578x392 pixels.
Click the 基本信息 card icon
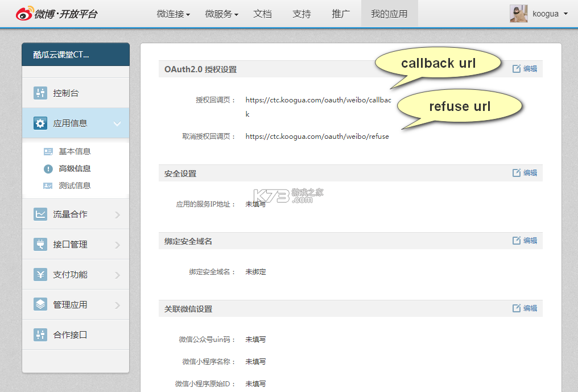coord(48,151)
